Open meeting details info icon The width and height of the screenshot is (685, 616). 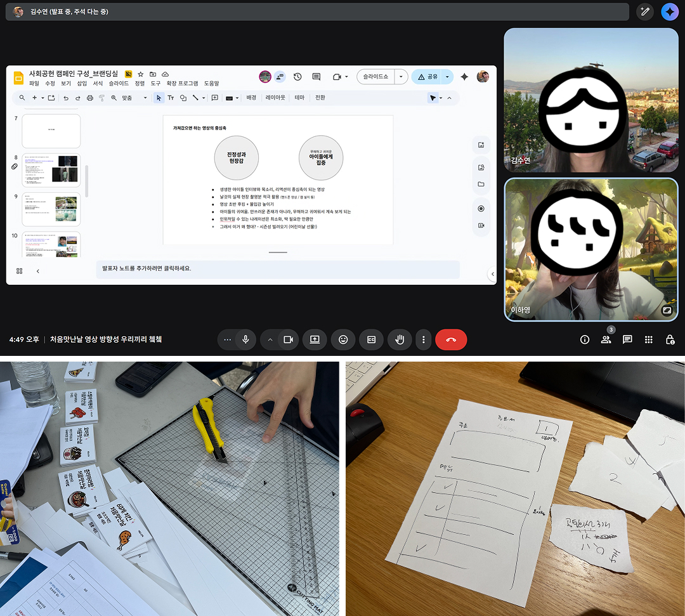(585, 339)
